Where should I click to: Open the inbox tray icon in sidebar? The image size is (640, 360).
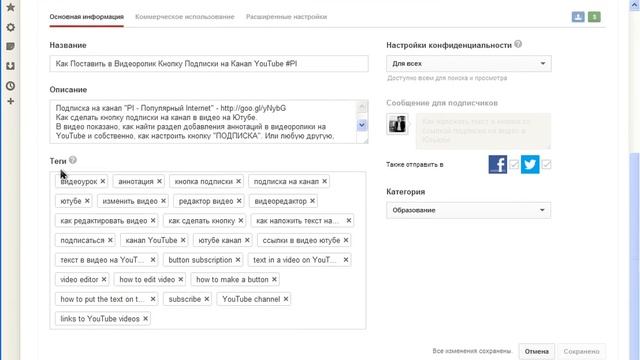tap(11, 66)
